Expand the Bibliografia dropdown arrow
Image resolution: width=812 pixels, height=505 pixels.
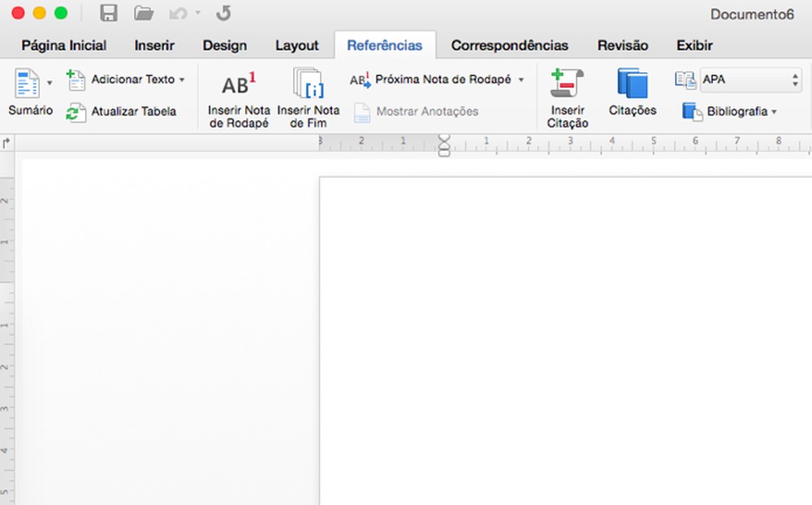tap(774, 112)
